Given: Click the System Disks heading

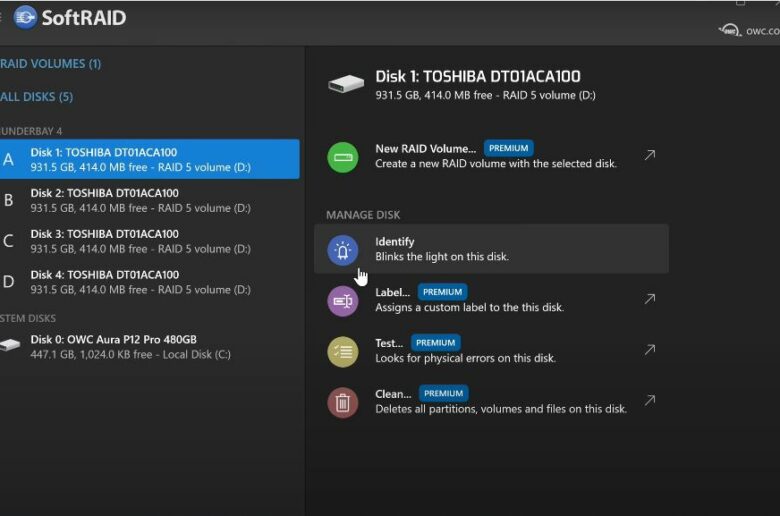Looking at the screenshot, I should 28,318.
